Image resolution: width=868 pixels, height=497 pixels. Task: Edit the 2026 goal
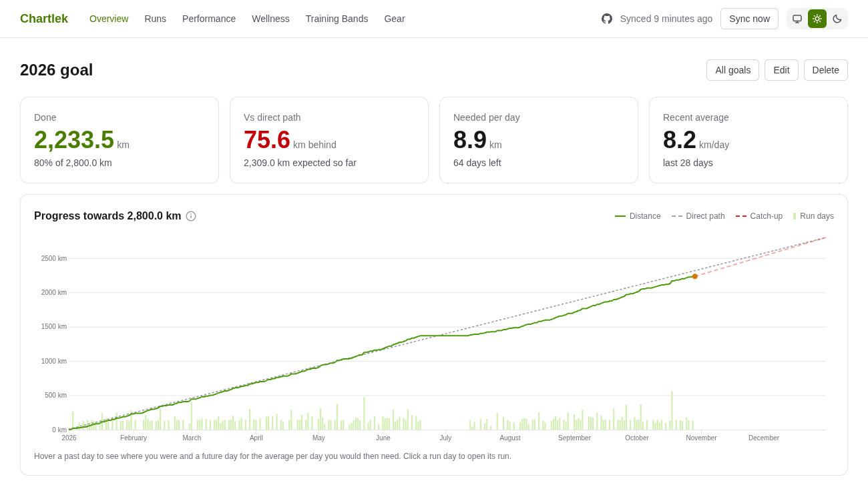781,70
